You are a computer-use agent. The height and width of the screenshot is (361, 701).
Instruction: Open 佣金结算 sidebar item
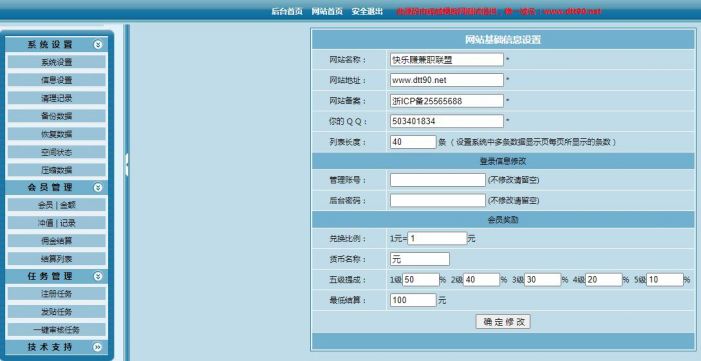[56, 241]
